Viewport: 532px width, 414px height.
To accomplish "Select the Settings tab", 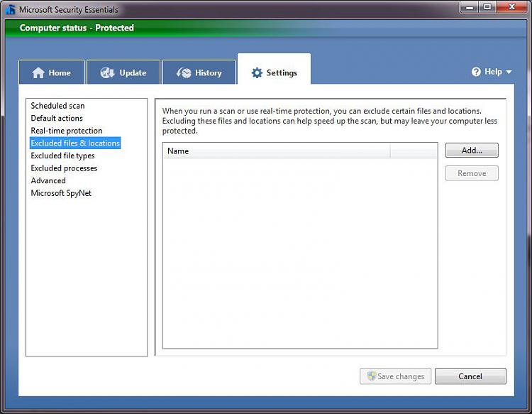I will (x=274, y=70).
